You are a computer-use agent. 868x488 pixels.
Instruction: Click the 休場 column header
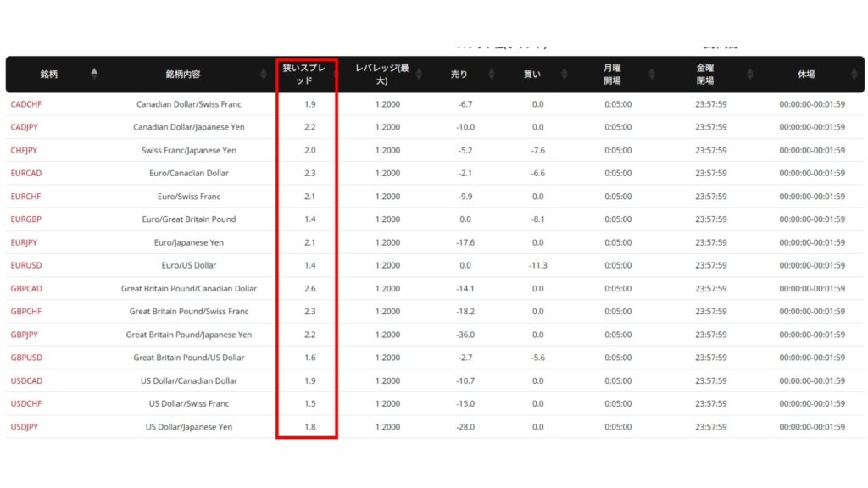point(805,75)
